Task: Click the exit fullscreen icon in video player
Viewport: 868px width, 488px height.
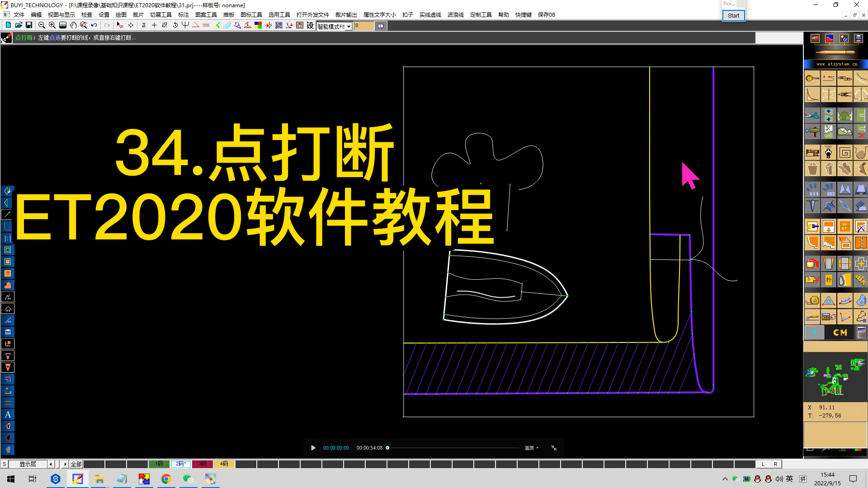Action: click(x=554, y=448)
